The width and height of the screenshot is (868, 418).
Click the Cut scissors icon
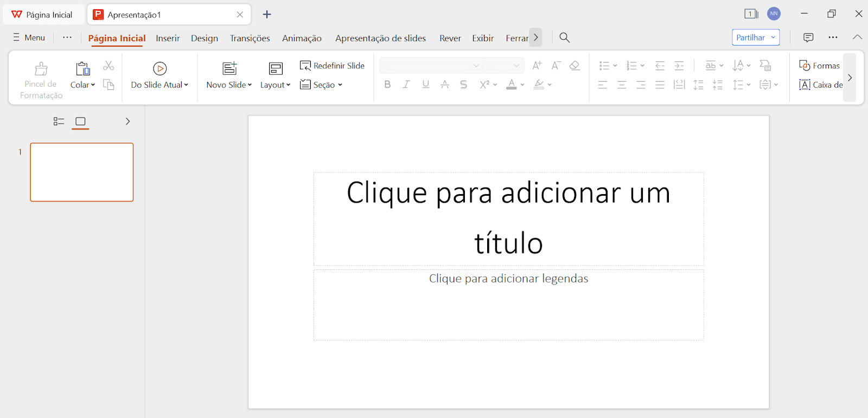108,66
